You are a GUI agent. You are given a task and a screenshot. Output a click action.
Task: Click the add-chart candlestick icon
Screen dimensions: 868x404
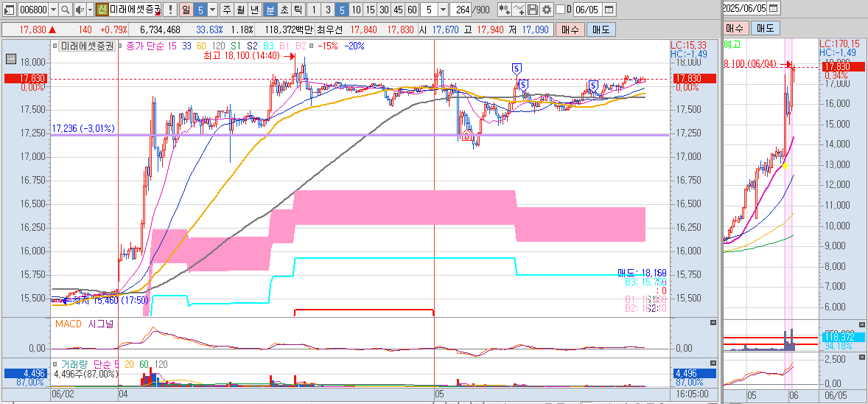tap(504, 10)
